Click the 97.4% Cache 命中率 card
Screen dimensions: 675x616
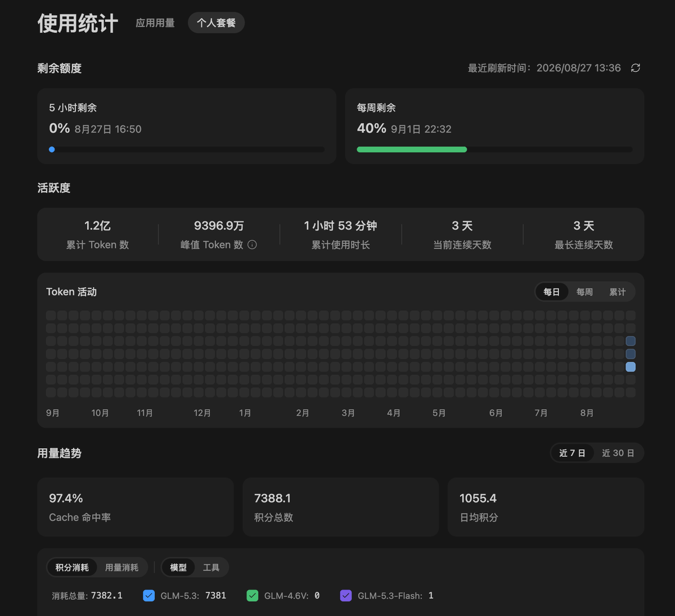click(135, 507)
